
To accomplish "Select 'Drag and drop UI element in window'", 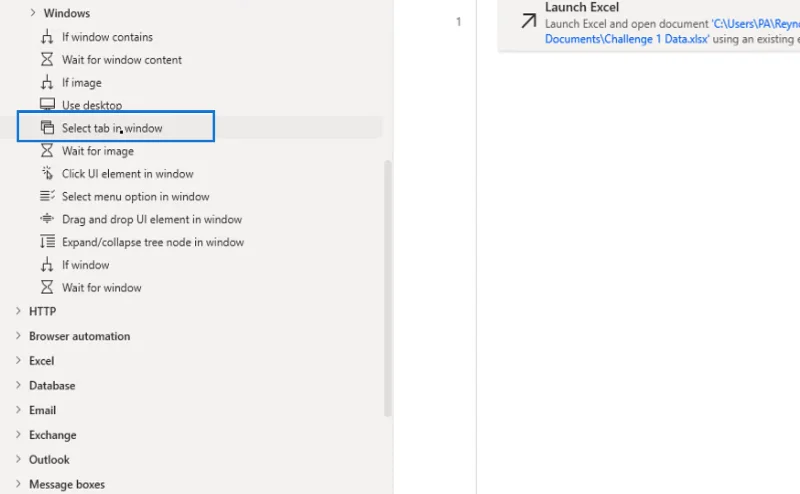I will pyautogui.click(x=152, y=219).
